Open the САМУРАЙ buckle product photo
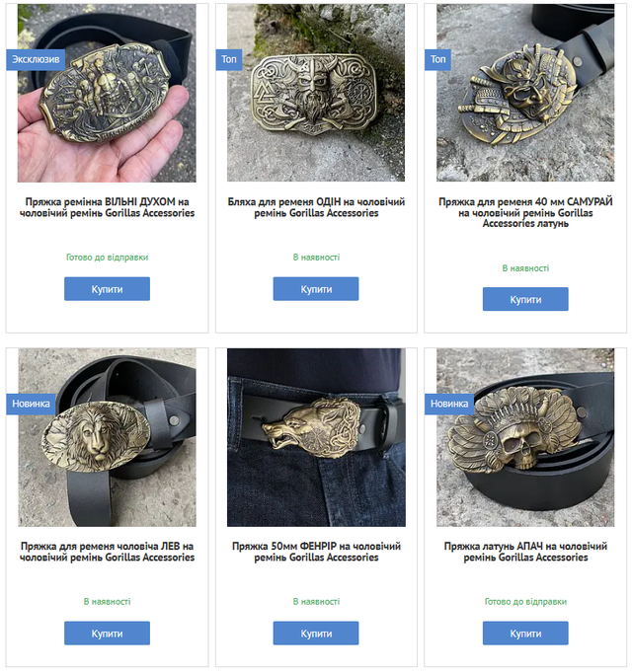632x672 pixels. coord(525,93)
